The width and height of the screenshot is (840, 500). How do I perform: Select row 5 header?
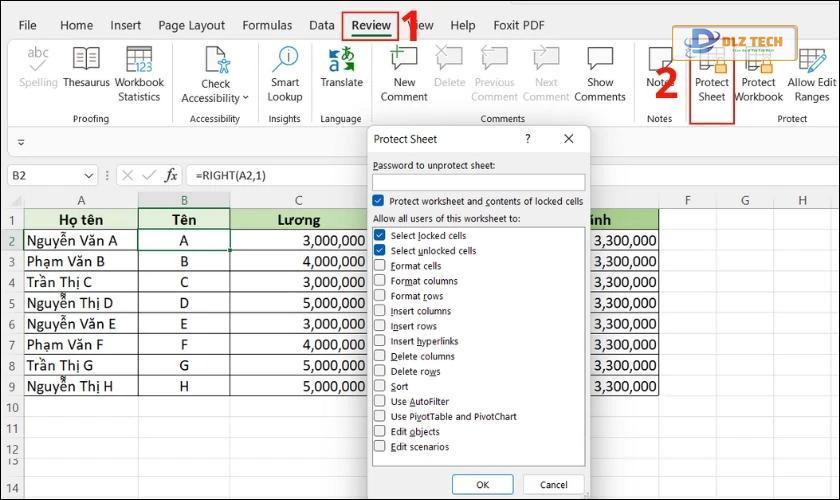pyautogui.click(x=12, y=303)
